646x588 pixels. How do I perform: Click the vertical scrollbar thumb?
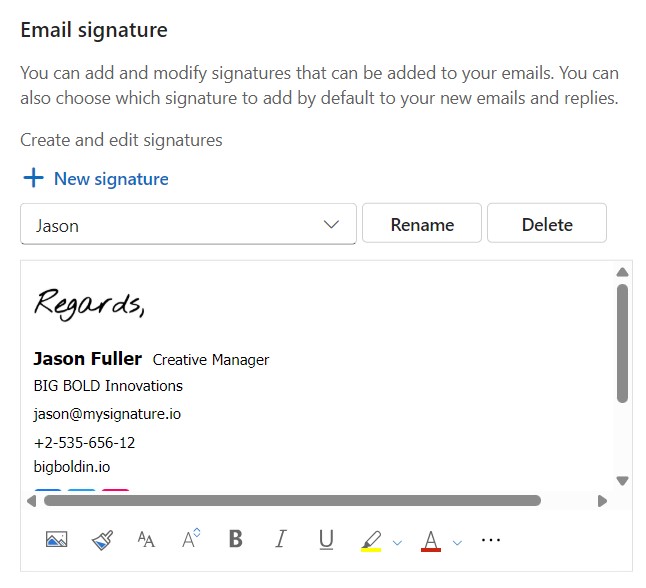[x=622, y=343]
